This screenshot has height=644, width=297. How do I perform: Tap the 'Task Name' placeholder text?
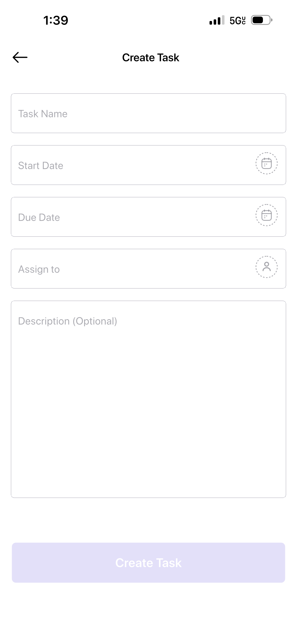tap(43, 114)
